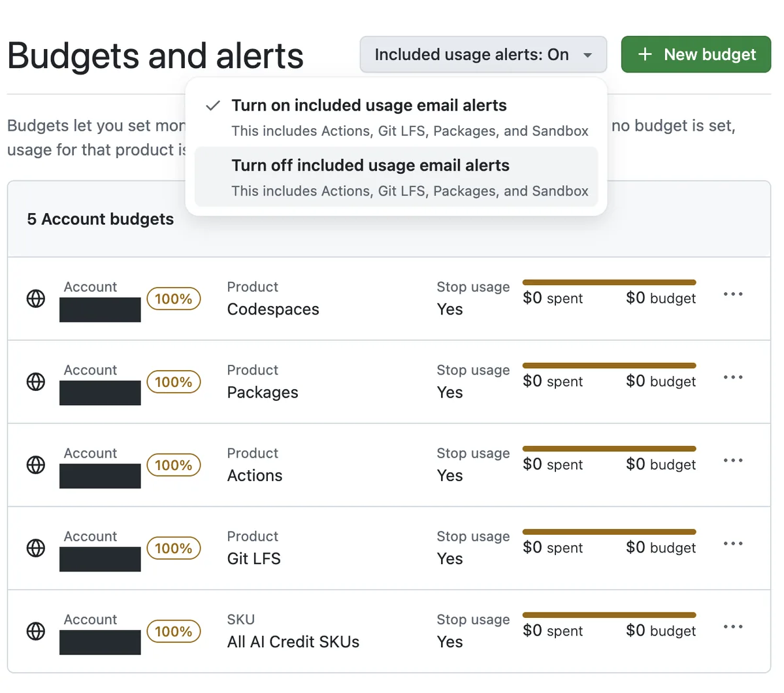The image size is (784, 693).
Task: Click 100% badge in Git LFS row
Action: [173, 548]
